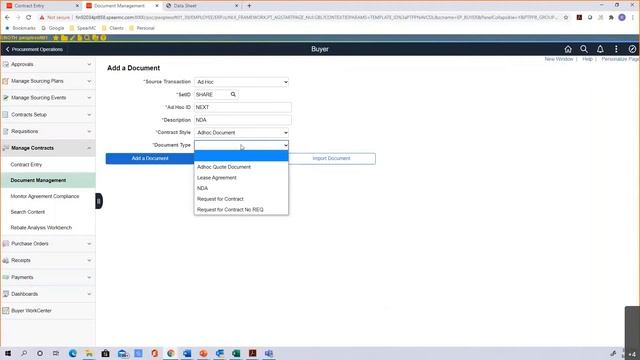Open Microsoft Teams from the taskbar
Viewport: 640px width, 360px height.
click(x=269, y=353)
